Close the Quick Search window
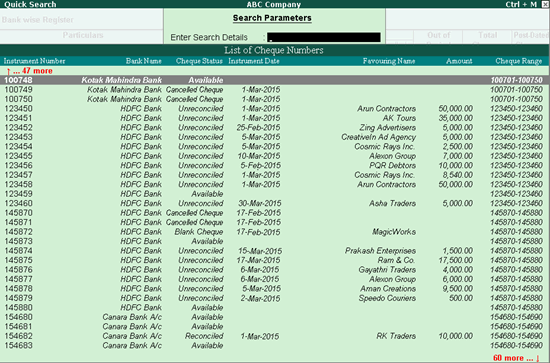This screenshot has height=363, width=550. 545,4
